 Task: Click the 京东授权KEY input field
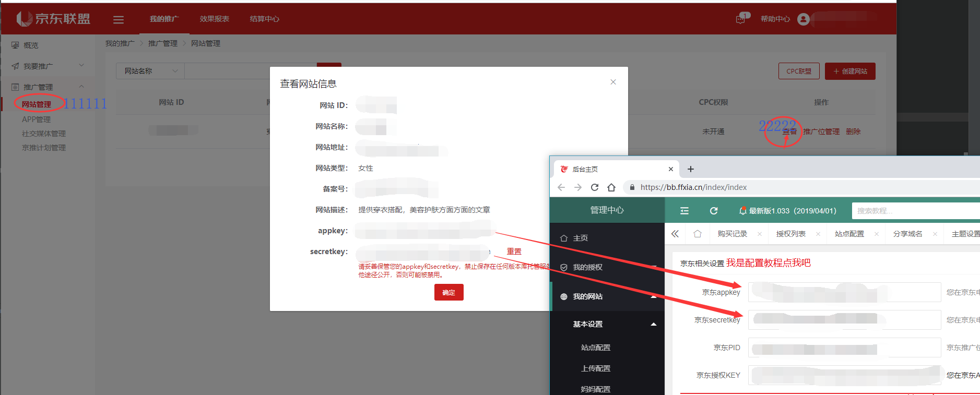point(844,375)
